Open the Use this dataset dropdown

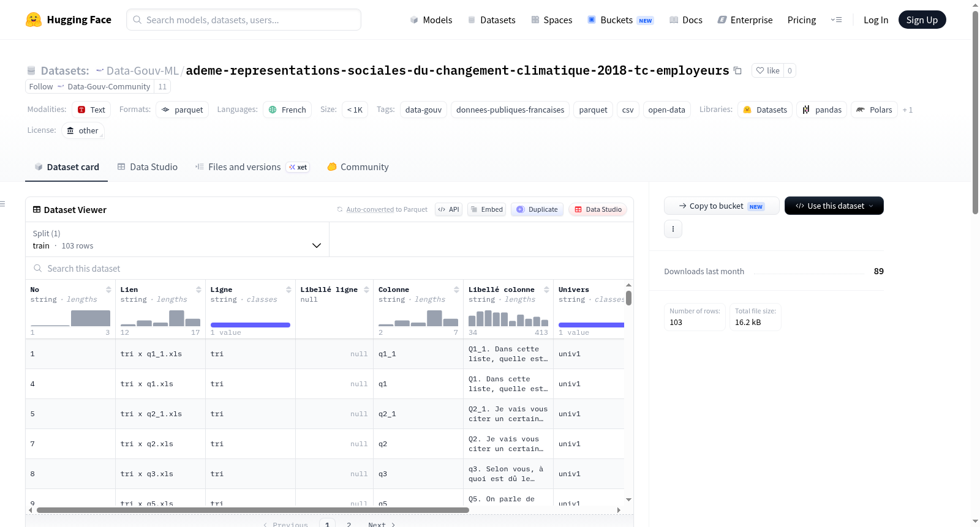[834, 206]
